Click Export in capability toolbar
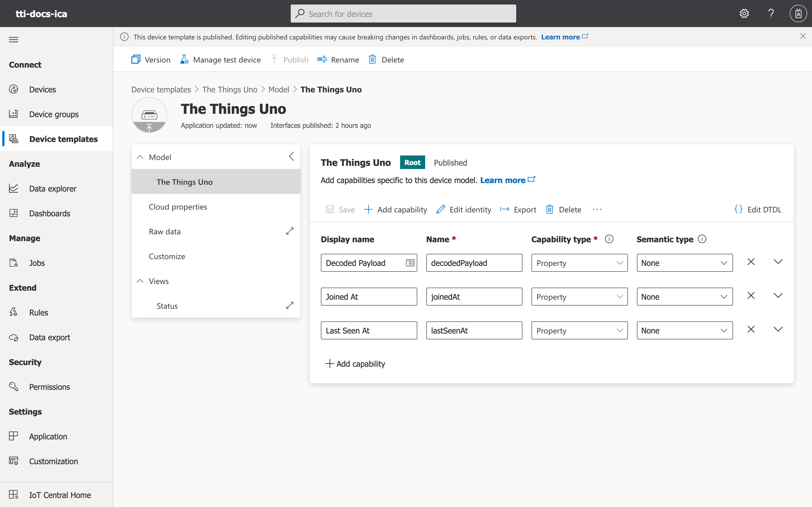This screenshot has width=812, height=507. pyautogui.click(x=518, y=210)
